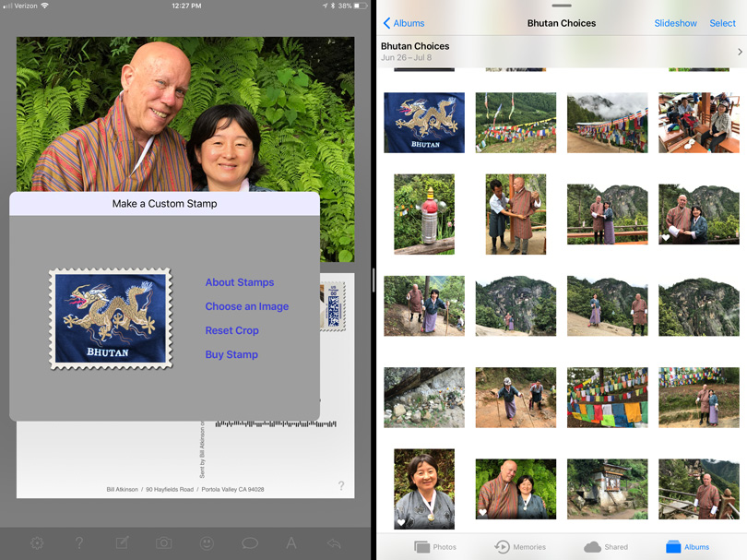Click Buy Stamp in stamp dialog
The image size is (747, 560).
[231, 354]
